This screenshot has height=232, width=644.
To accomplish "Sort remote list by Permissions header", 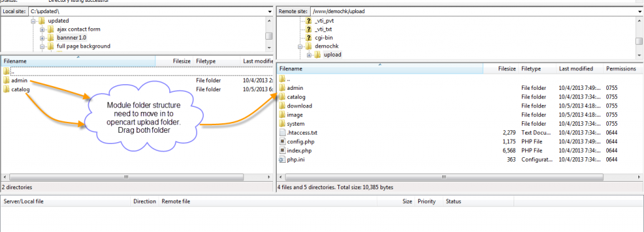I will pos(623,69).
